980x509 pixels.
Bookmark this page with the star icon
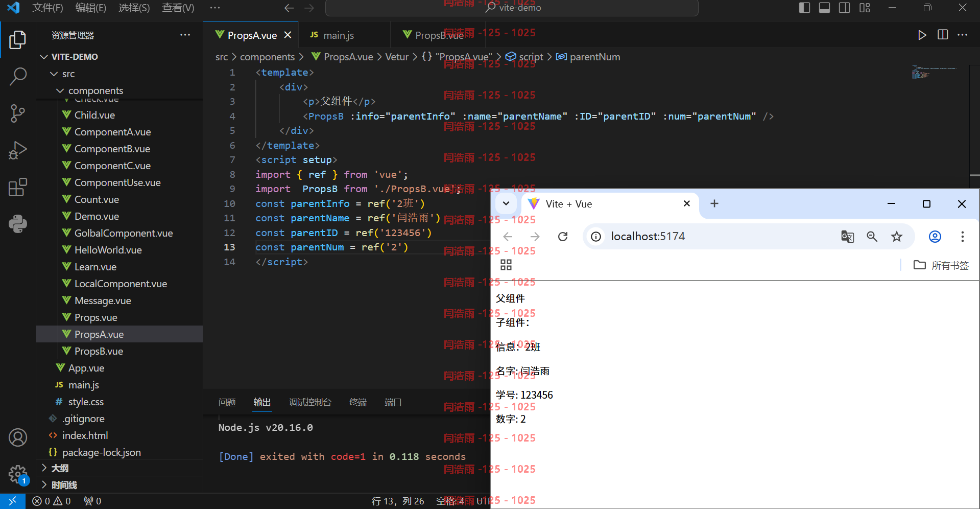coord(897,237)
